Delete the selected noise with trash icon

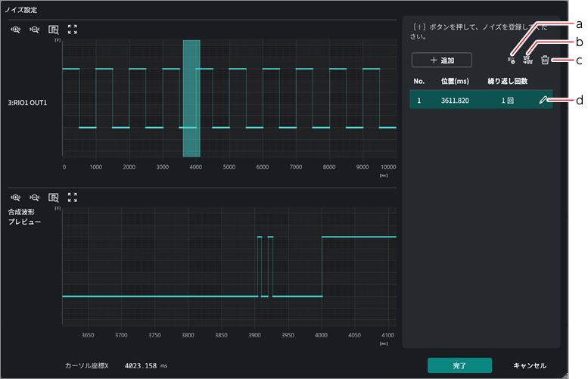click(545, 60)
